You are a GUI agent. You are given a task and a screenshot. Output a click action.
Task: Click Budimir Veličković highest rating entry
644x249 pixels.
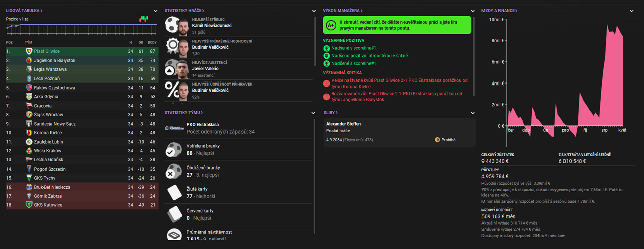click(239, 47)
